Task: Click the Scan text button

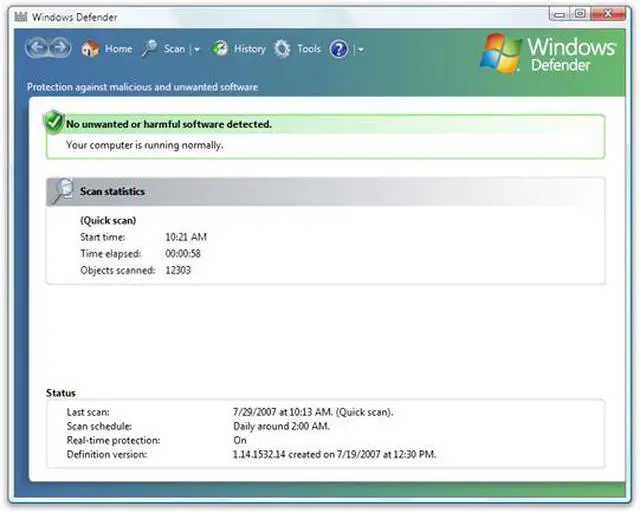Action: coord(174,49)
